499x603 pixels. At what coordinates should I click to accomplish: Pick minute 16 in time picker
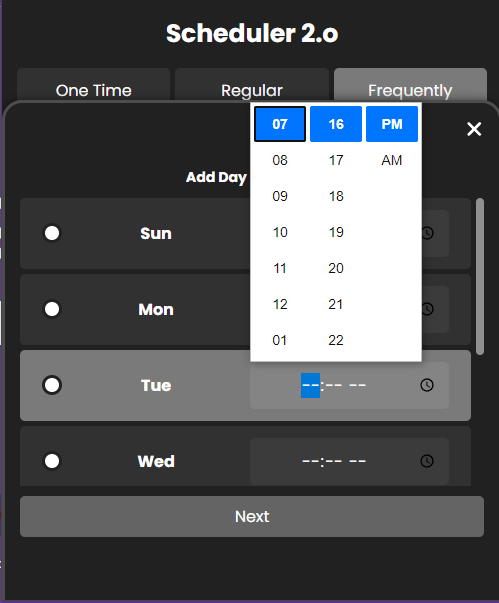336,124
